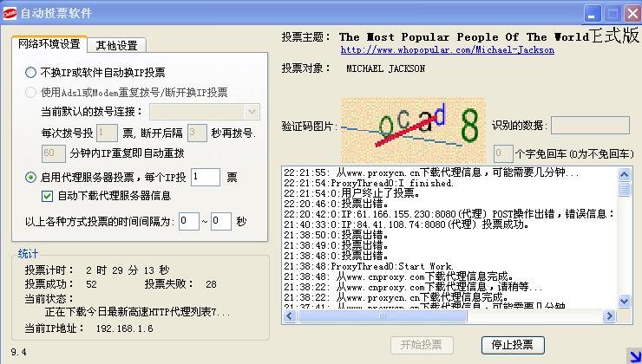This screenshot has width=642, height=364.
Task: Click the 停止投票 button
Action: point(513,345)
